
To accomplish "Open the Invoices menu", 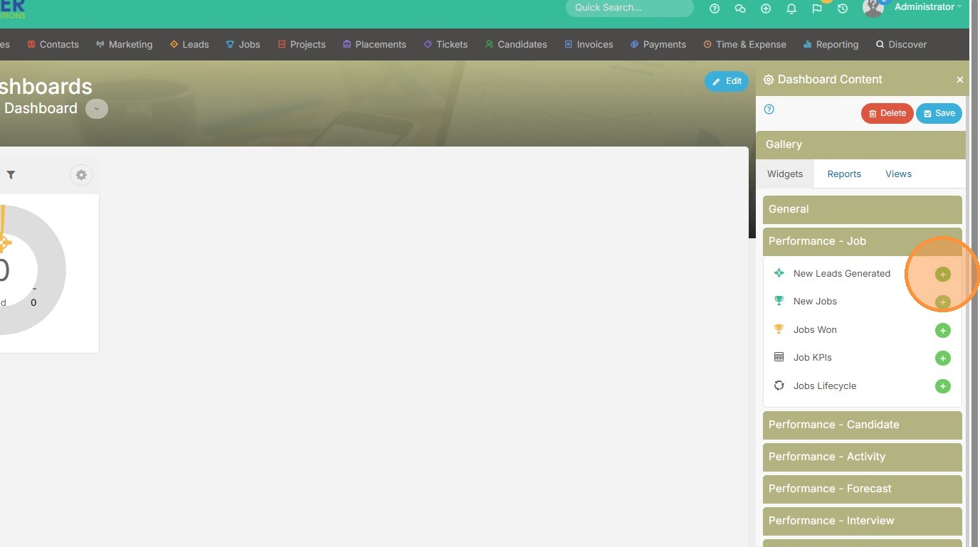I will [589, 44].
